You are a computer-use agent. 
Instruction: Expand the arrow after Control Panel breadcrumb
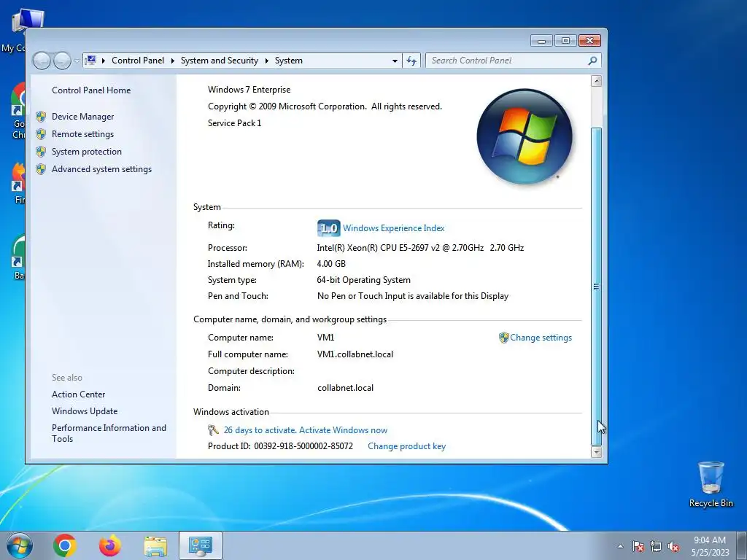click(172, 61)
